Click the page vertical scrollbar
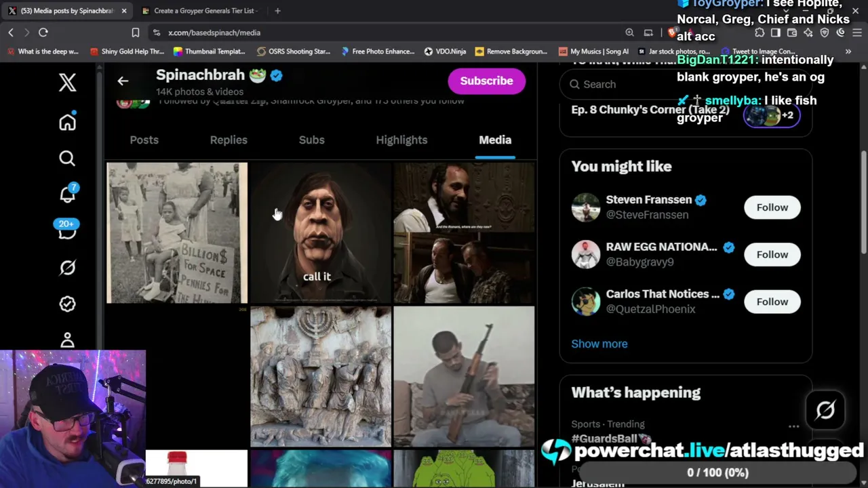The image size is (868, 488). tap(863, 203)
